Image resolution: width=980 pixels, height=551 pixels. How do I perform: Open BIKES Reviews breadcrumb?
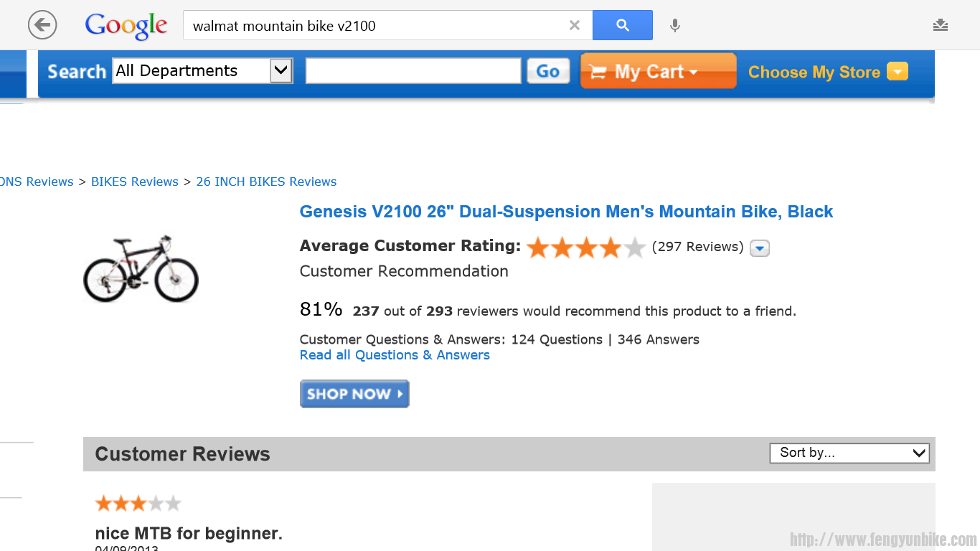click(x=135, y=182)
